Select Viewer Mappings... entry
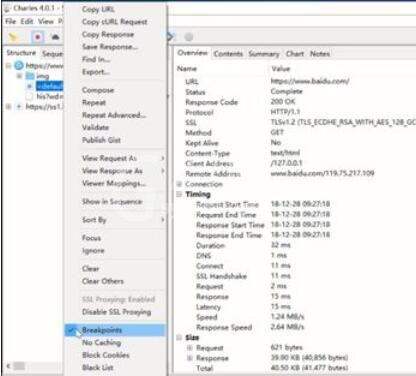The height and width of the screenshot is (376, 416). point(114,183)
